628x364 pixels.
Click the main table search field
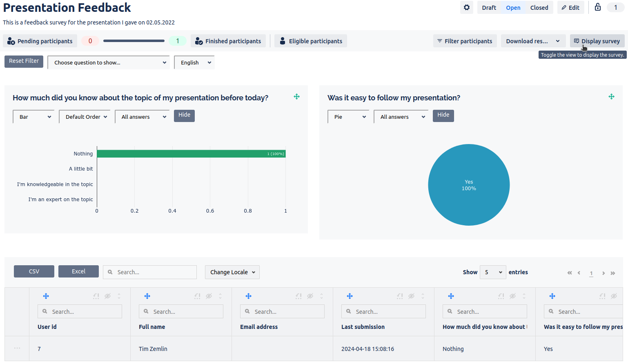(150, 272)
